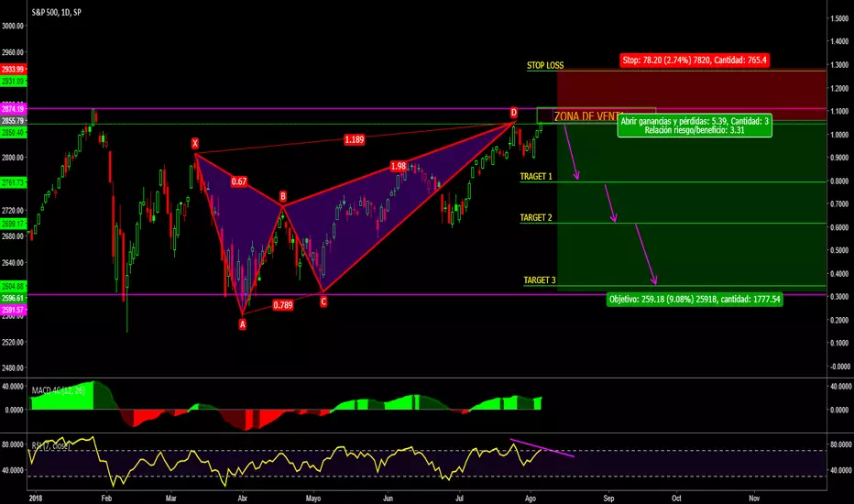Click Mar on the time axis
This screenshot has height=504, width=854.
click(x=171, y=498)
